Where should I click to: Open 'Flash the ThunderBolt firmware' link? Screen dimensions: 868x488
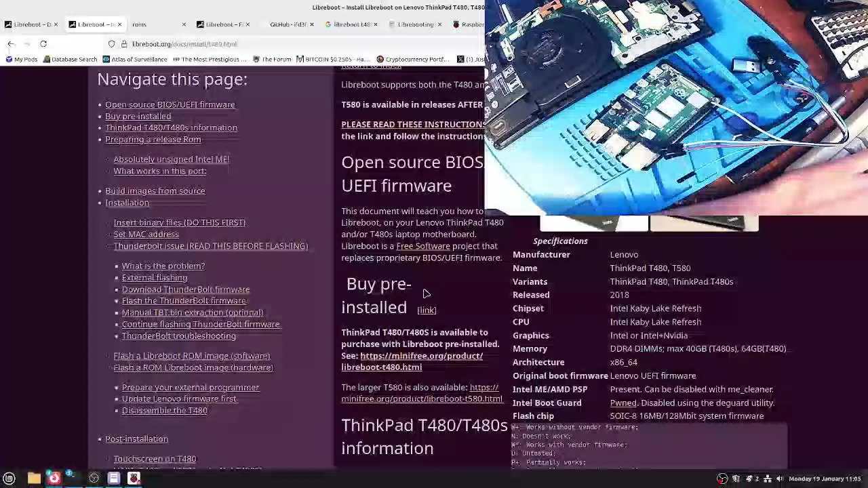tap(183, 301)
